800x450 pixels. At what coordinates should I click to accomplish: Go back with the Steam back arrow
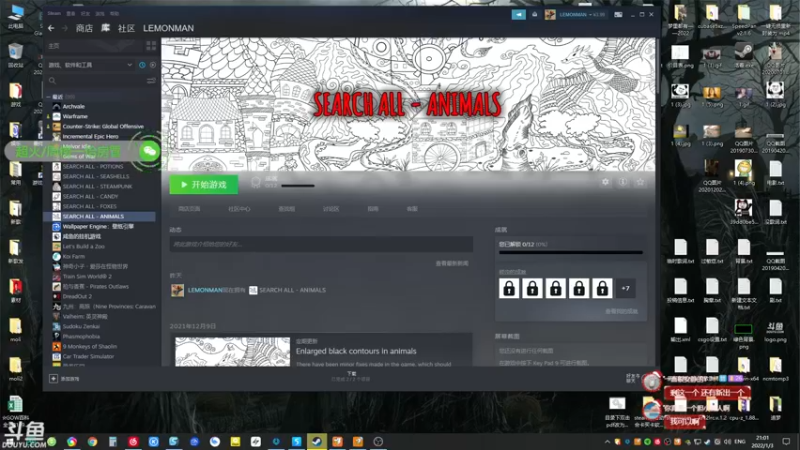51,28
